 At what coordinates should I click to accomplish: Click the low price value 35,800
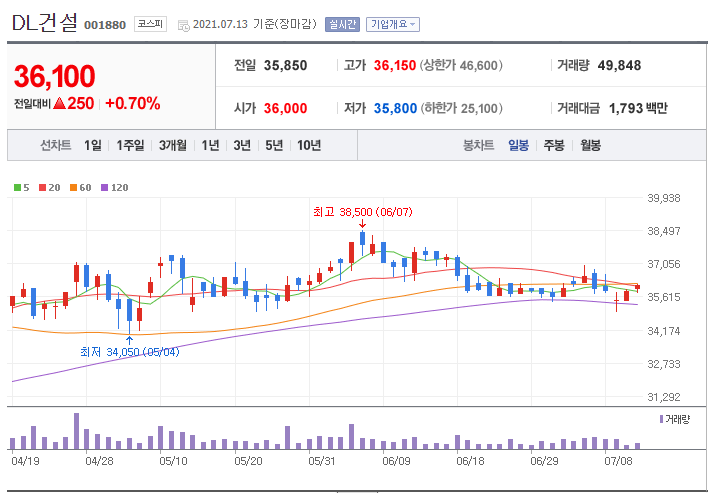coord(395,108)
